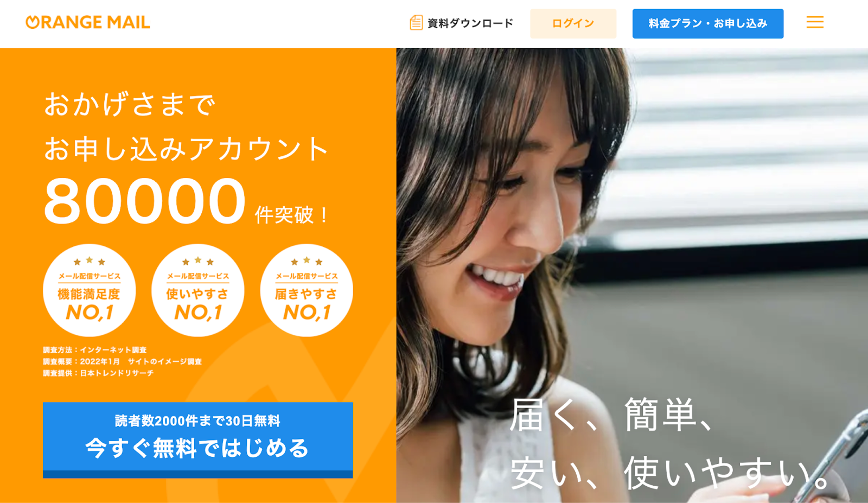Open the 資料ダウンロード link
The image size is (868, 503).
pyautogui.click(x=461, y=23)
